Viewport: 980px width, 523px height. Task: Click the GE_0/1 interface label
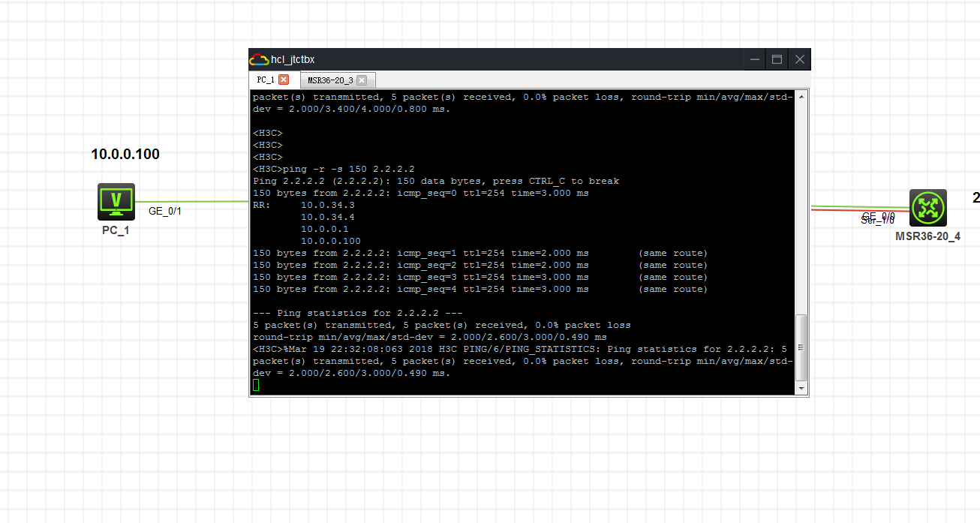pos(165,212)
